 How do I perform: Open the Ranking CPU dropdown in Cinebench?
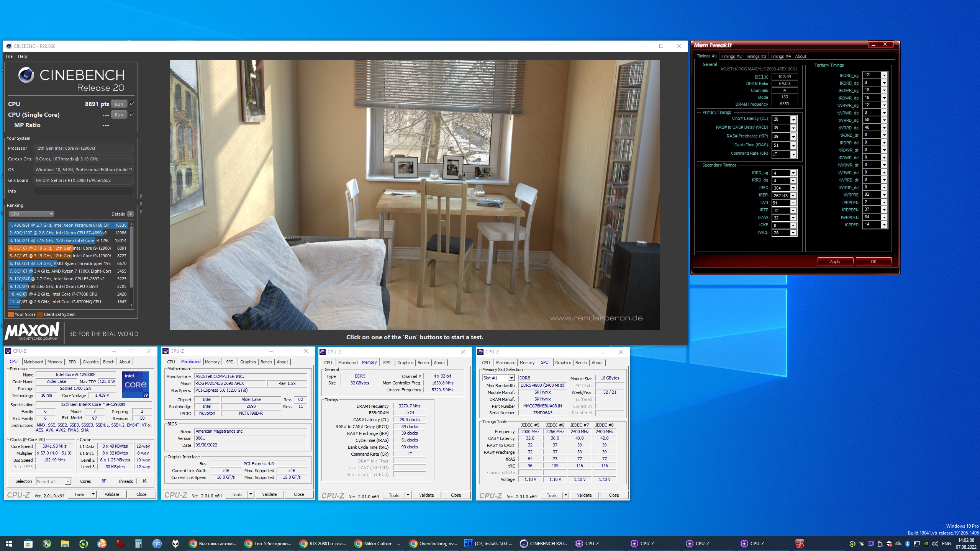tap(31, 214)
